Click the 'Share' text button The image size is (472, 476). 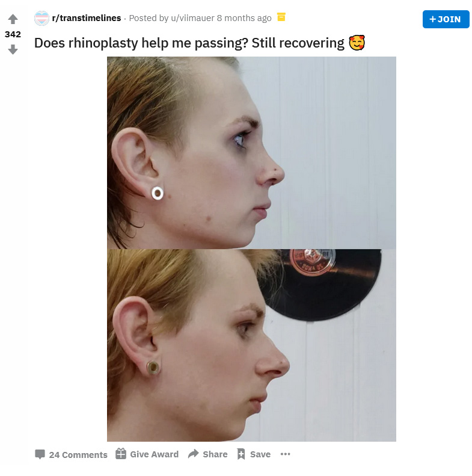[215, 454]
